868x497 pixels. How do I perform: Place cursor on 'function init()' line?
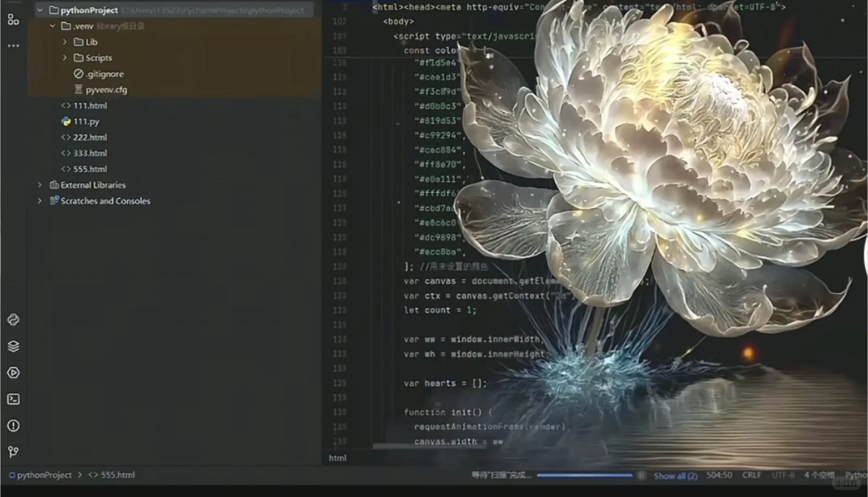pos(448,412)
